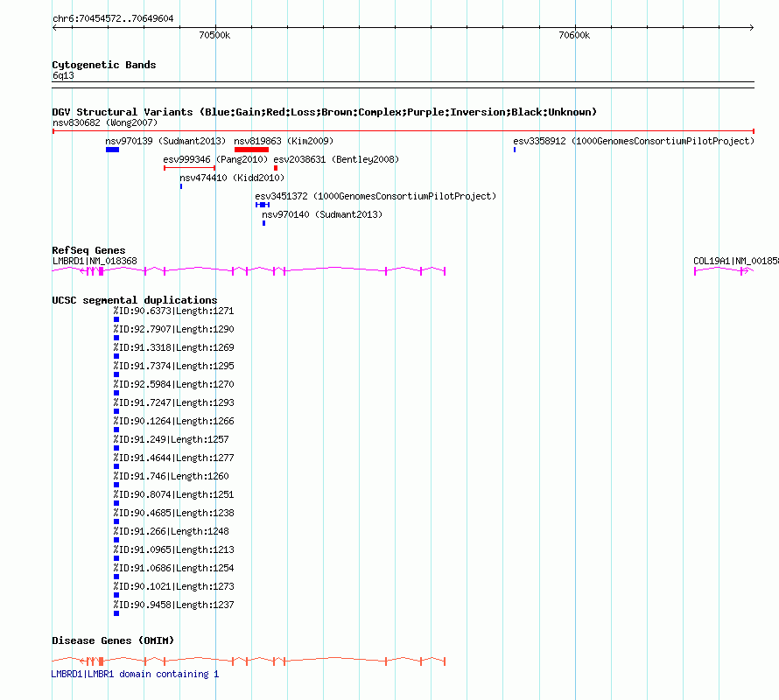Screen dimensions: 779x700
Task: Select the nsv474410 (Kidd2010) variant label
Action: 232,178
